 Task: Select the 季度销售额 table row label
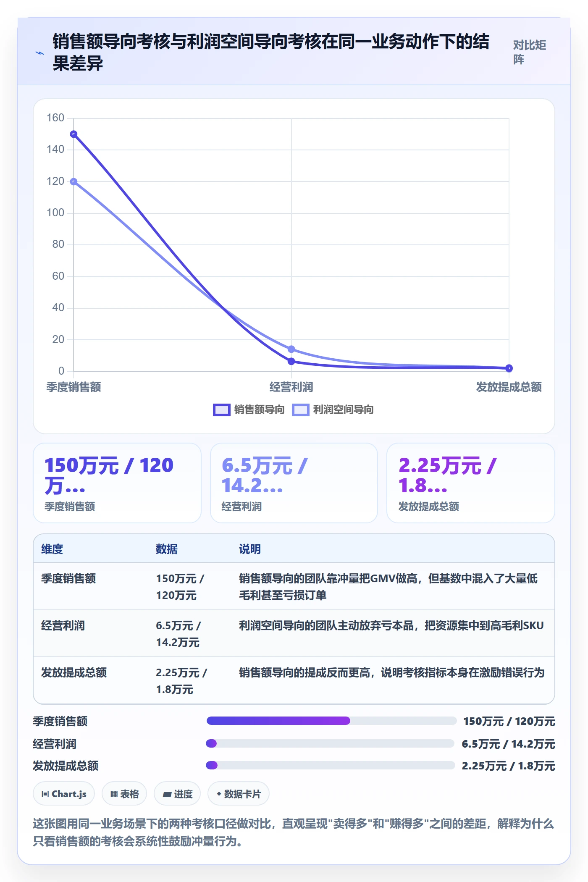pyautogui.click(x=68, y=578)
